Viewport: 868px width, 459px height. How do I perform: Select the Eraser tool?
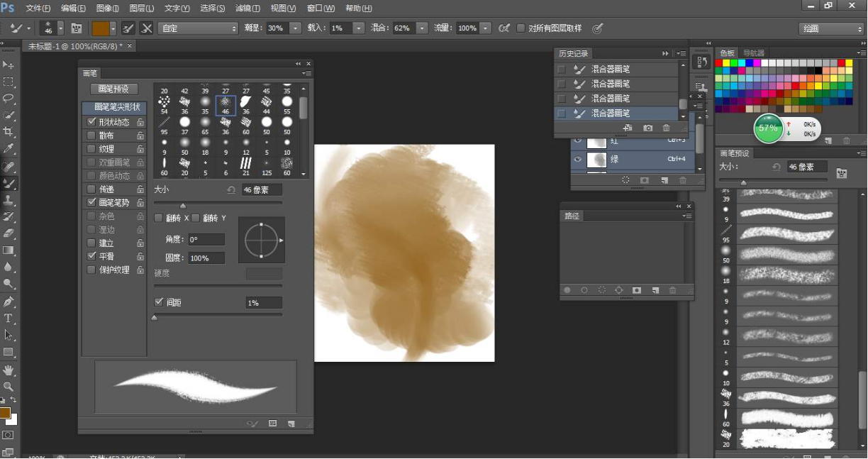9,233
